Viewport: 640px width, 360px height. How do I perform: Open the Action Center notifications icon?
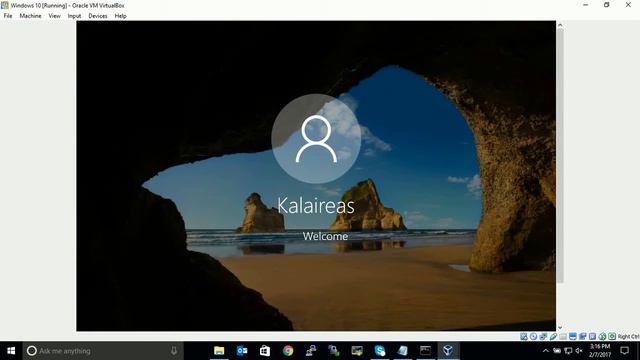pos(624,351)
